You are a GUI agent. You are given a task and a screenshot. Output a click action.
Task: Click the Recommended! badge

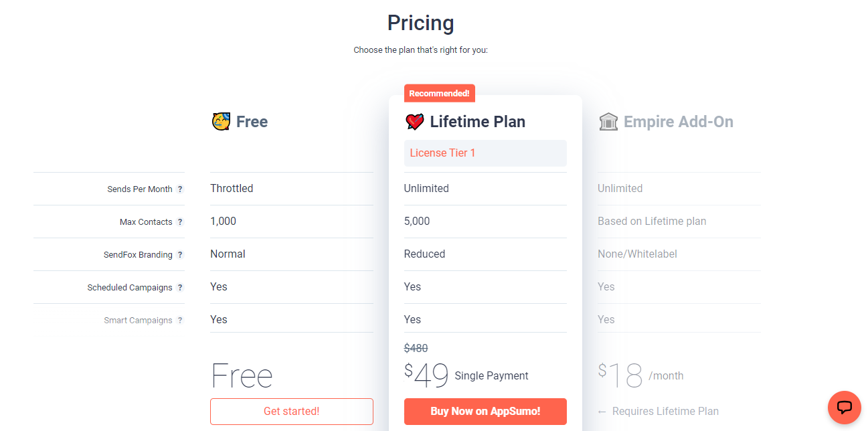439,94
